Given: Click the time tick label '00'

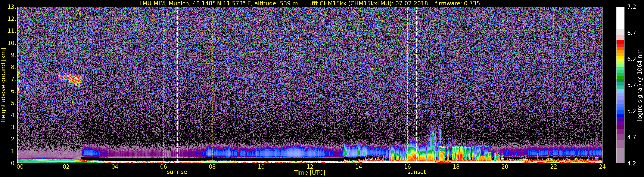Looking at the screenshot, I should point(20,167).
